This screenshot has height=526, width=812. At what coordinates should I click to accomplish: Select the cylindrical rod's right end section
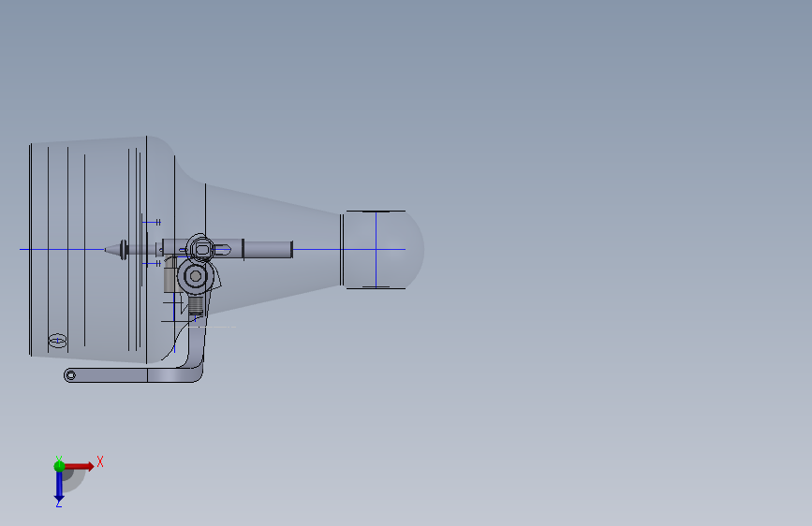[268, 249]
